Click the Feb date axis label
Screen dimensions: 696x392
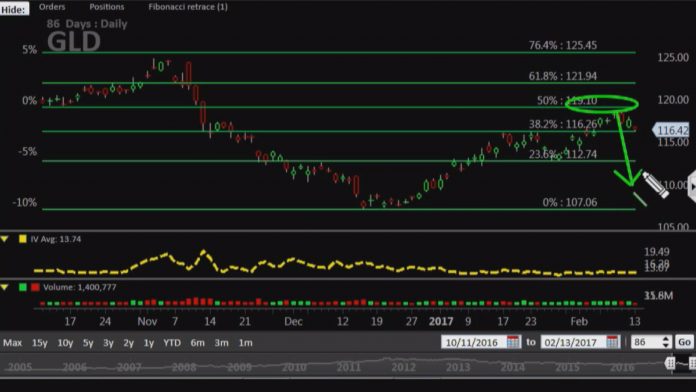pos(579,321)
